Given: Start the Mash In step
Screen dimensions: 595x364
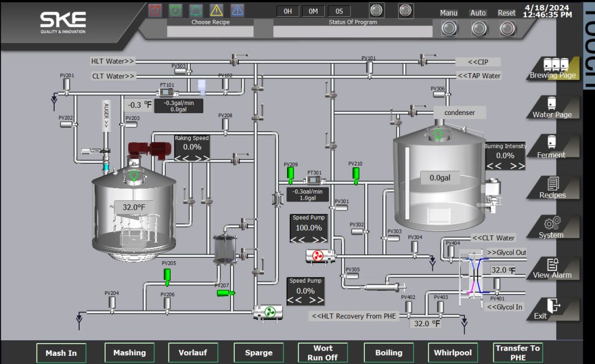Looking at the screenshot, I should pyautogui.click(x=61, y=352).
